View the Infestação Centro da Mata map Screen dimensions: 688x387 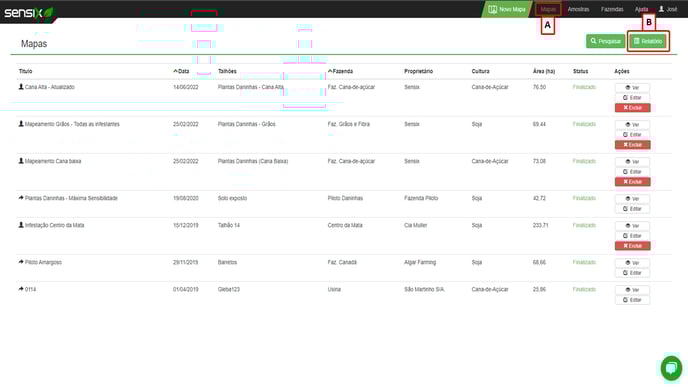pos(632,226)
